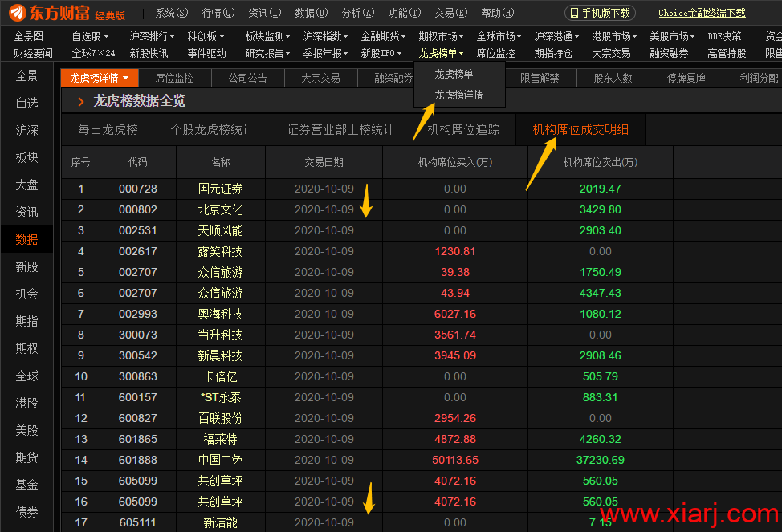
Task: Sort by the 机构席位买入(万) column header
Action: tap(455, 162)
